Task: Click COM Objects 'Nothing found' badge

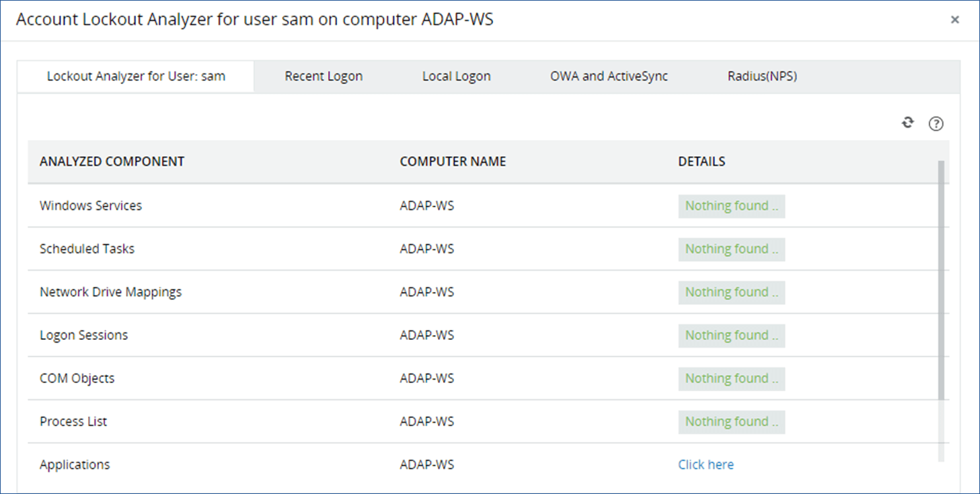Action: pyautogui.click(x=731, y=378)
